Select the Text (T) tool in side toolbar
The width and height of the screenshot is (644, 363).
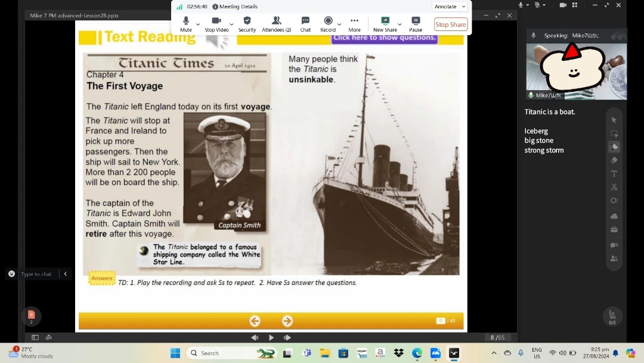pos(614,174)
